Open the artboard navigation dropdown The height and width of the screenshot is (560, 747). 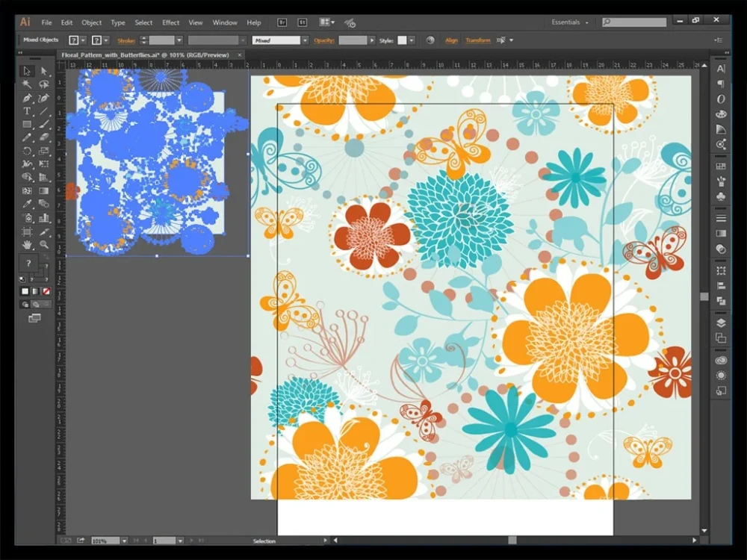click(180, 541)
